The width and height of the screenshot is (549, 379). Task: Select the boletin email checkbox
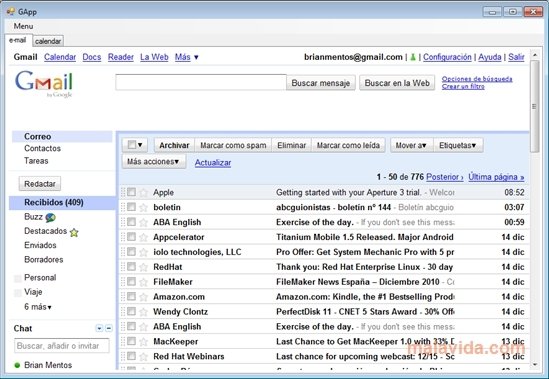[x=131, y=207]
